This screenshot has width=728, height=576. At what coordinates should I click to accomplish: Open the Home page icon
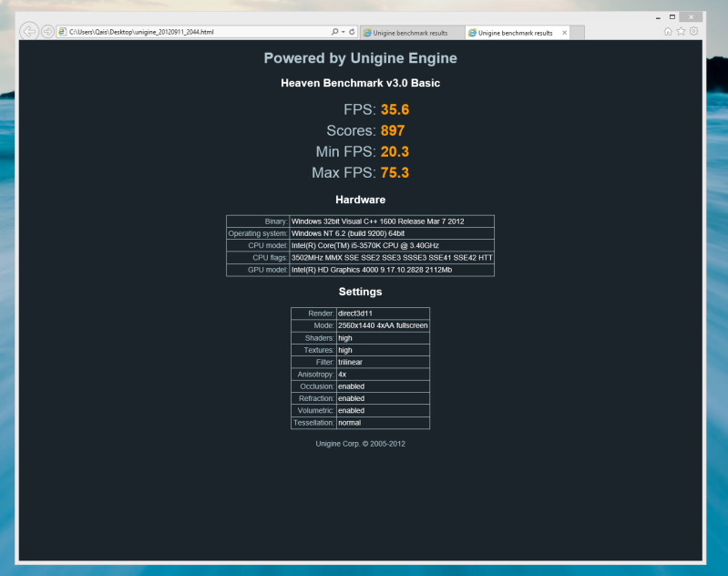coord(668,32)
